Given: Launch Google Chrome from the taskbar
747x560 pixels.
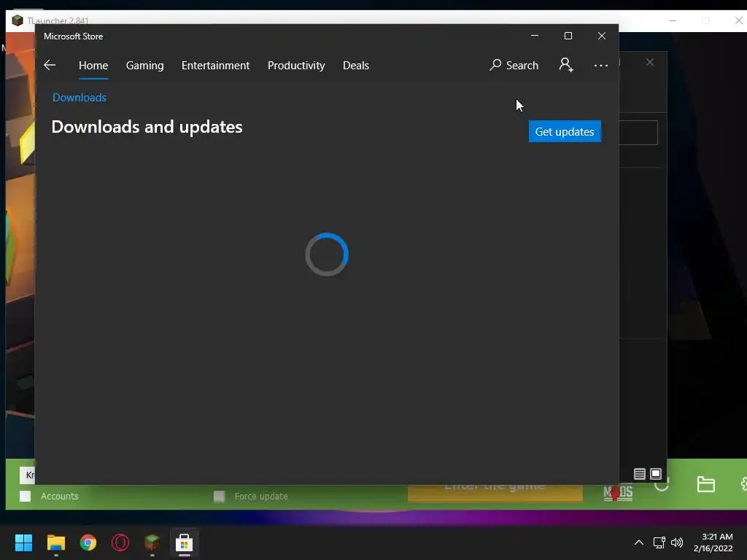Looking at the screenshot, I should click(x=88, y=542).
